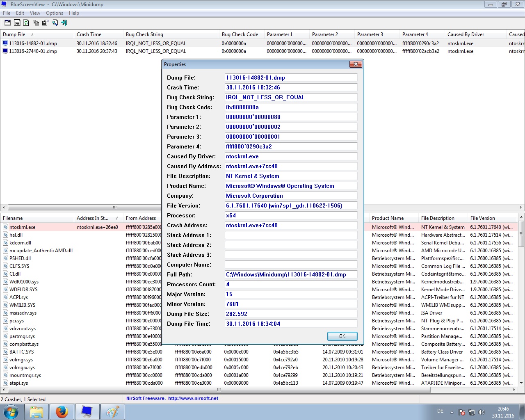This screenshot has width=525, height=420.
Task: Click the volume speaker tray icon
Action: click(482, 412)
